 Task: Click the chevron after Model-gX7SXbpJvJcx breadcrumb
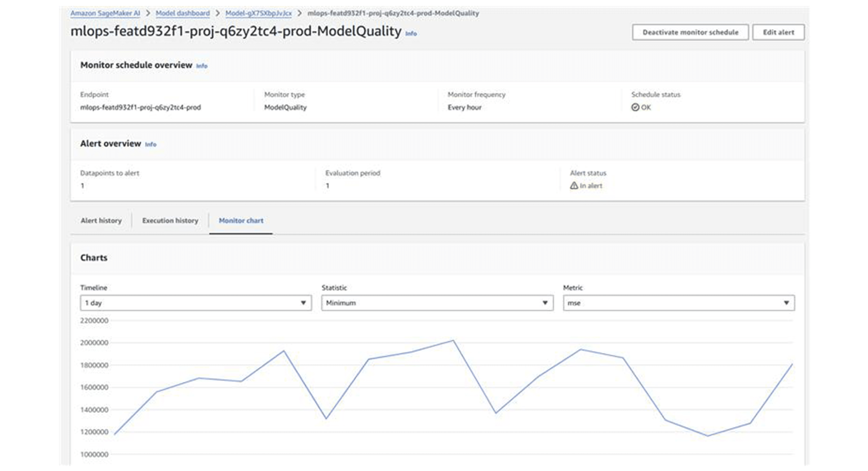[x=299, y=13]
